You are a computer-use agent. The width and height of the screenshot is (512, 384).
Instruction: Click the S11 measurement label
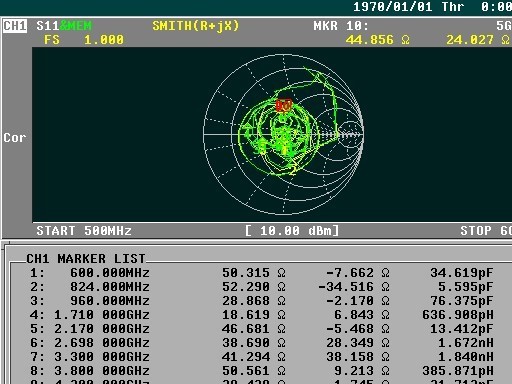point(48,26)
